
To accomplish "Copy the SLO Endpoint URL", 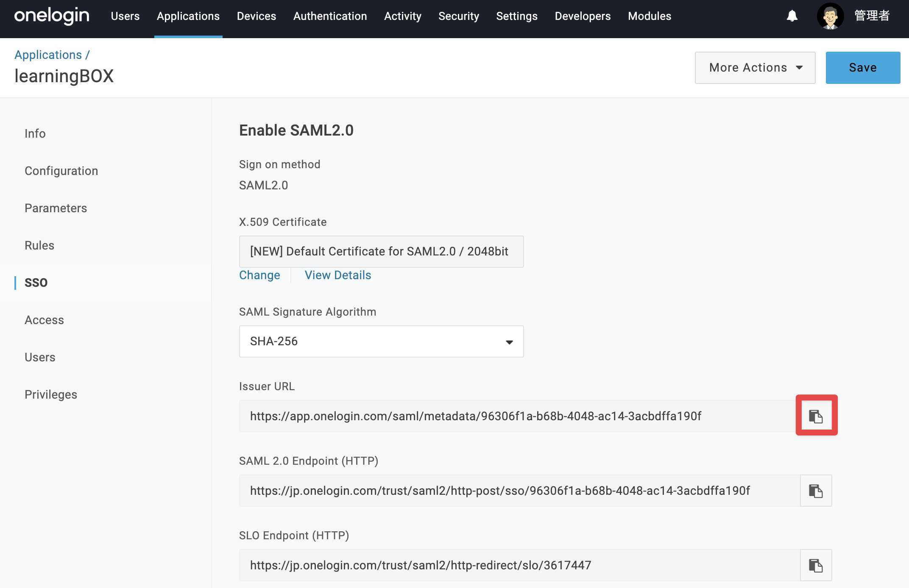I will click(816, 565).
